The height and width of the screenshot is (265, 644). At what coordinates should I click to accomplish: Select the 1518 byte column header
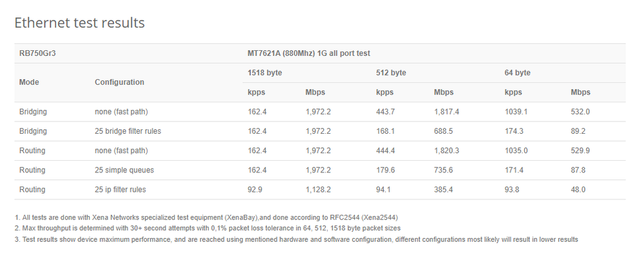pyautogui.click(x=265, y=73)
